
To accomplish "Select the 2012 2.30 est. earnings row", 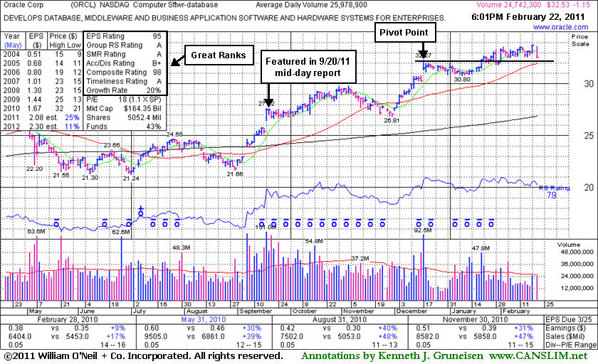I will tap(42, 127).
